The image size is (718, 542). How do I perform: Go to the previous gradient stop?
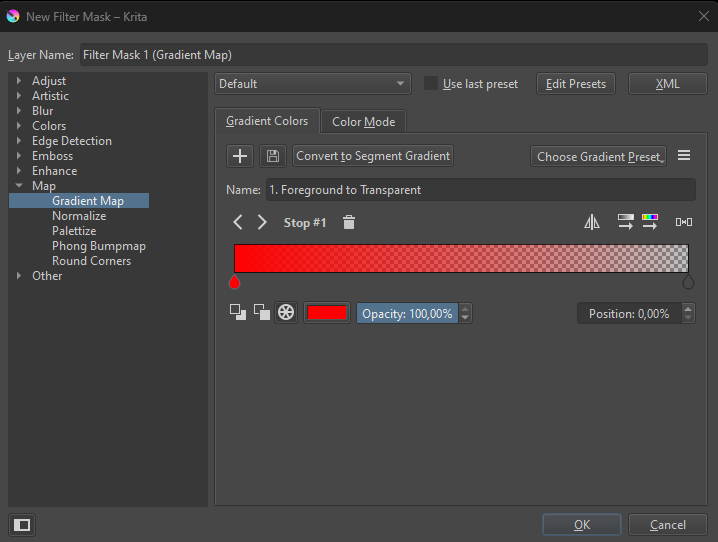(x=238, y=222)
